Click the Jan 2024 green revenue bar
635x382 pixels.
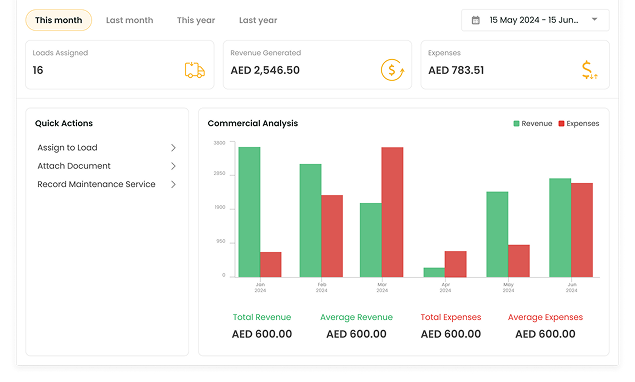(x=249, y=212)
